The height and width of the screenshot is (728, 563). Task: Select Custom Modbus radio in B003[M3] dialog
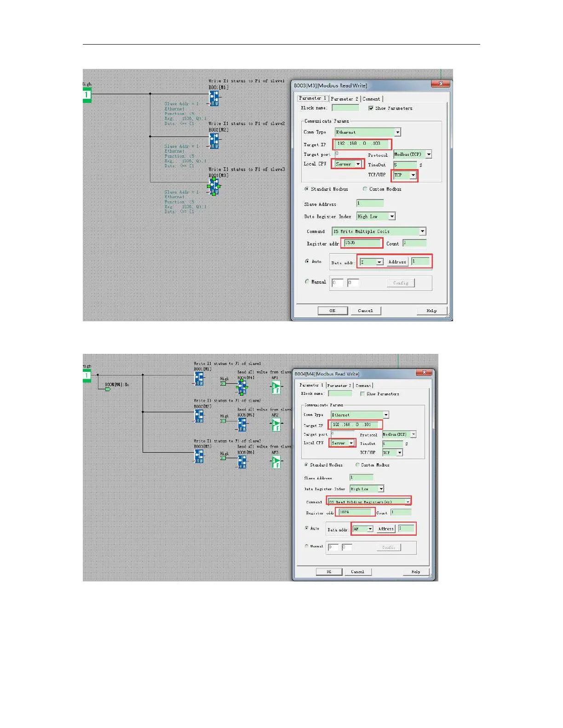[365, 189]
